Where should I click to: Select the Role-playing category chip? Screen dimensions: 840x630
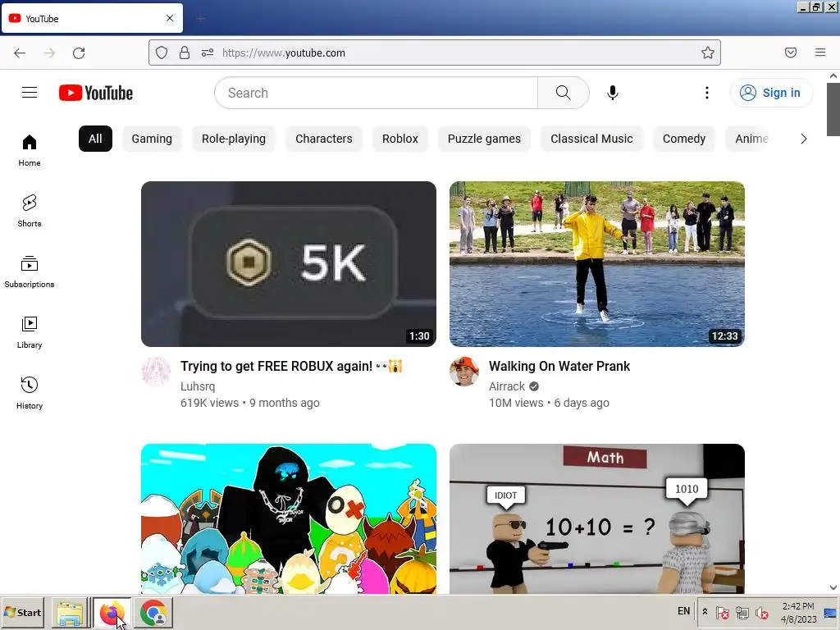tap(234, 139)
